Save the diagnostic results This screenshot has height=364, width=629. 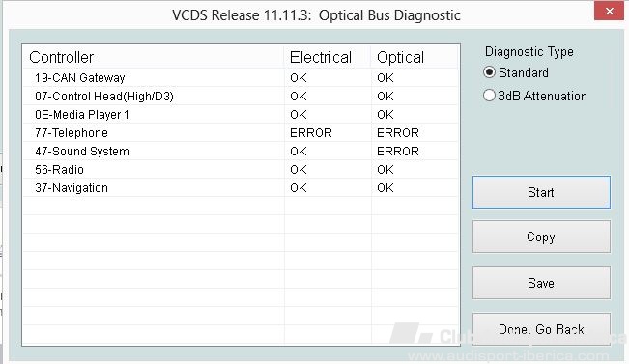point(541,283)
